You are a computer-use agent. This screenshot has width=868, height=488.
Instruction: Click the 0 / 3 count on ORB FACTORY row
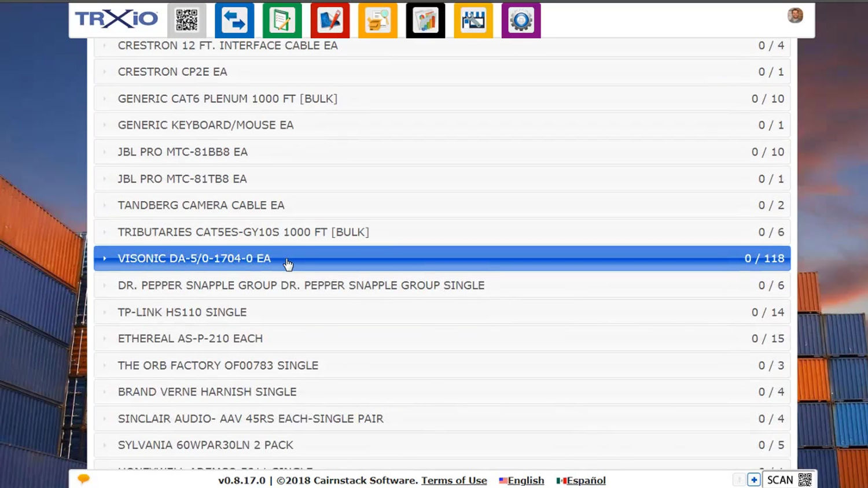click(771, 365)
